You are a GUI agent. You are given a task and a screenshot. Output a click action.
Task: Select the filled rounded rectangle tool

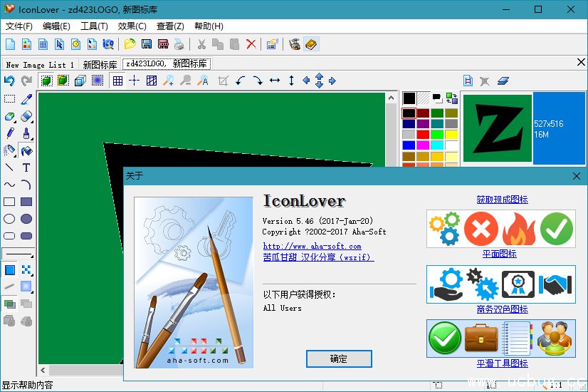coord(26,236)
